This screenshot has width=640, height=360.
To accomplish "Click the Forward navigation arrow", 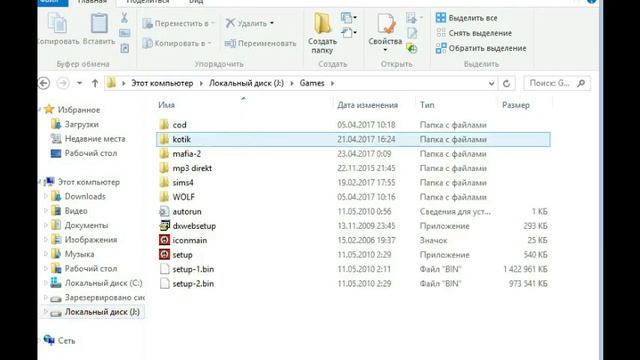I will tap(62, 83).
